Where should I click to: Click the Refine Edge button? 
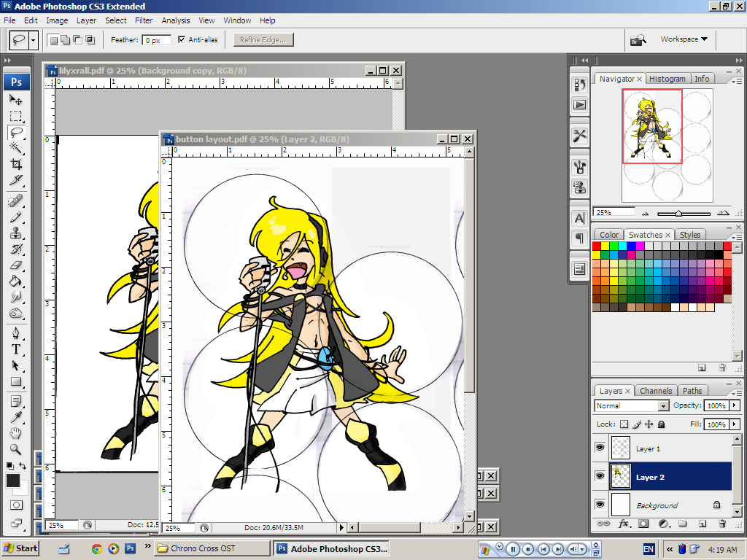point(263,40)
